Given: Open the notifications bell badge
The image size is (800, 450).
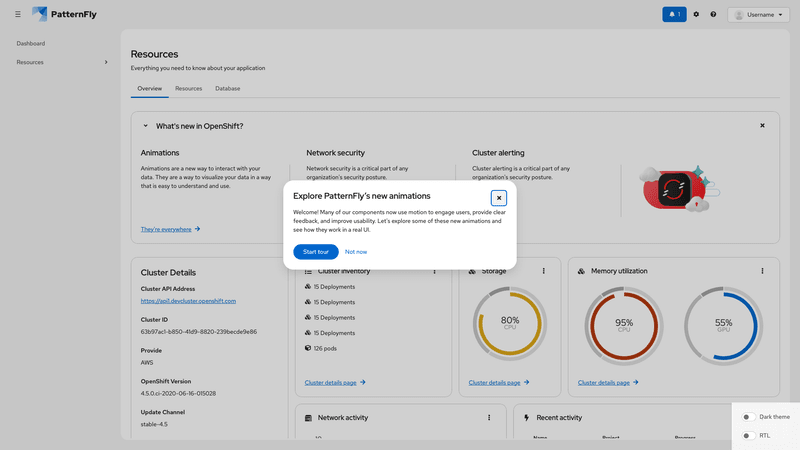Looking at the screenshot, I should pyautogui.click(x=674, y=14).
